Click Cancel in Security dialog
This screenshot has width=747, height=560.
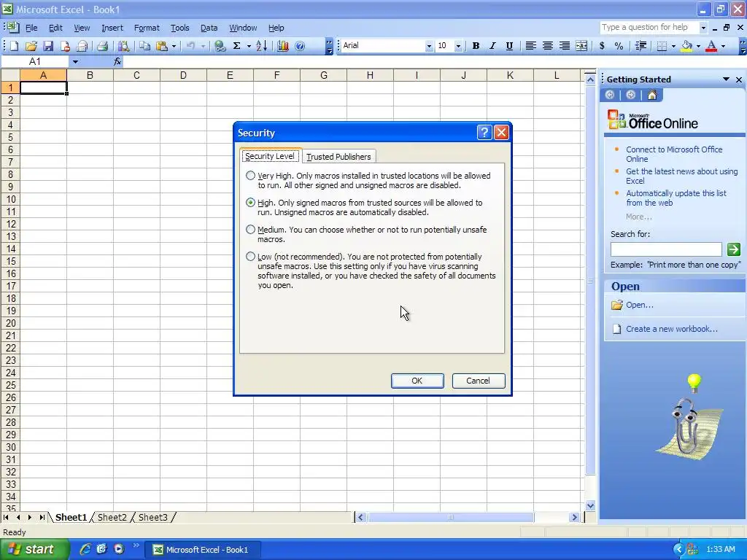(x=478, y=381)
